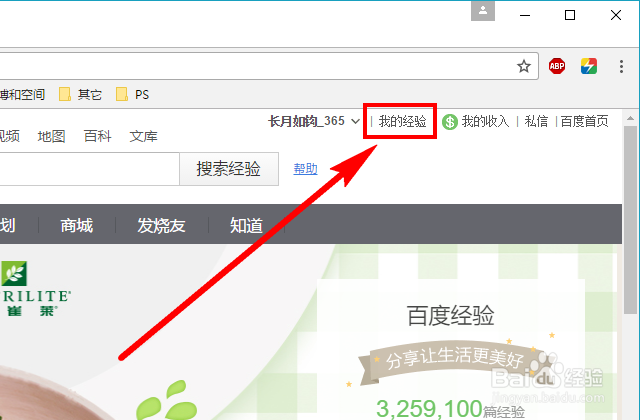Click the 帮助 help link
The width and height of the screenshot is (640, 420).
pos(305,169)
